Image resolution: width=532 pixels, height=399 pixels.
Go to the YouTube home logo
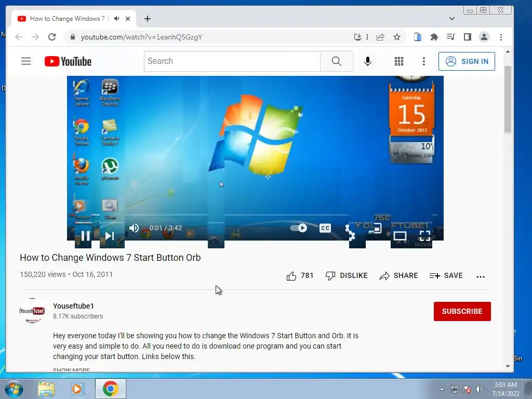(68, 61)
